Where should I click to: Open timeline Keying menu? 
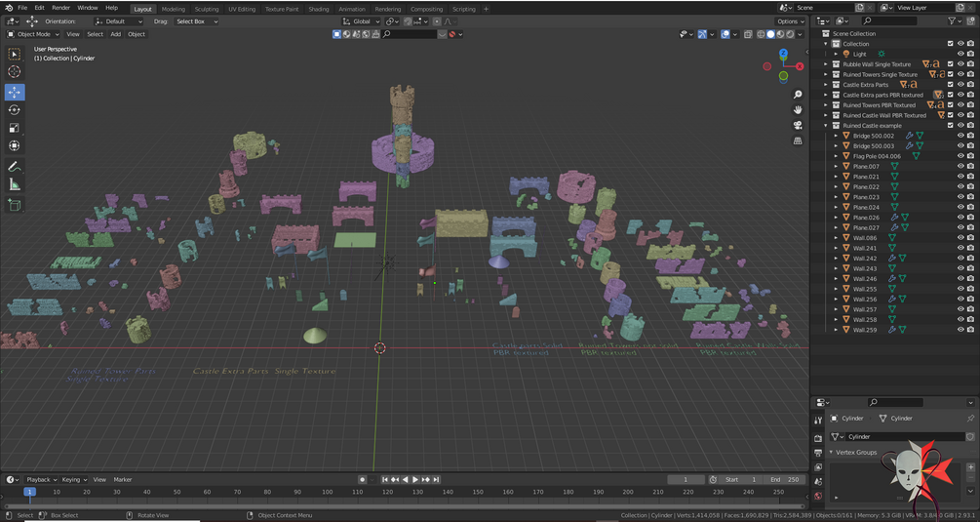tap(74, 479)
